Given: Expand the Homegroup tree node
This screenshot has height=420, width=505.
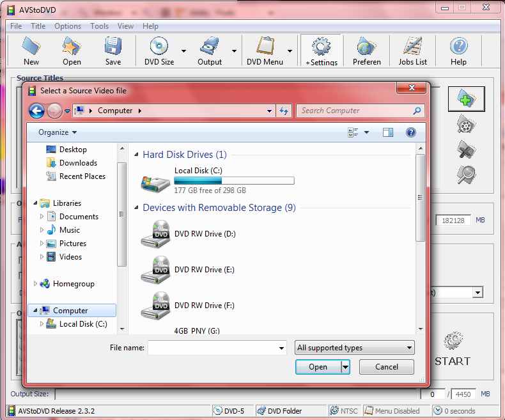Looking at the screenshot, I should pos(35,284).
